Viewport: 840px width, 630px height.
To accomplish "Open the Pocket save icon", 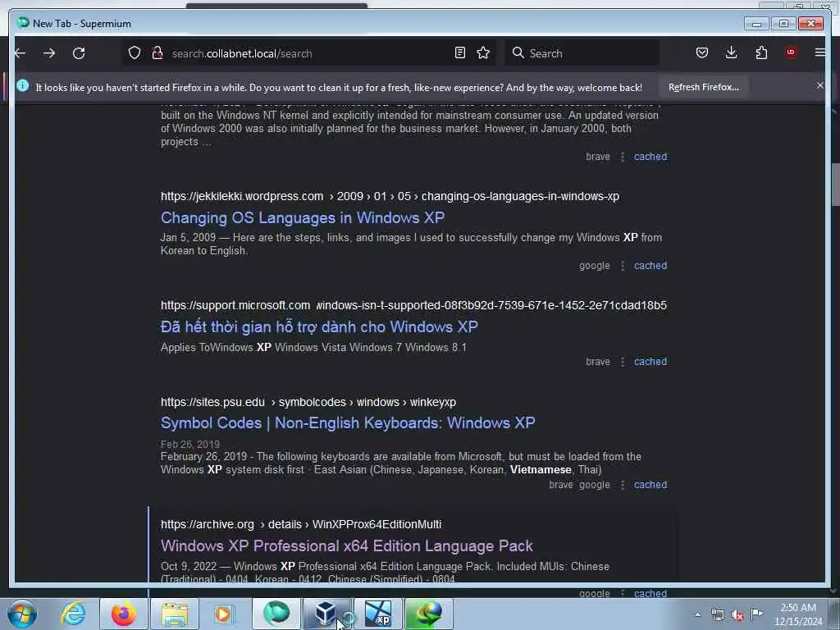I will [702, 52].
